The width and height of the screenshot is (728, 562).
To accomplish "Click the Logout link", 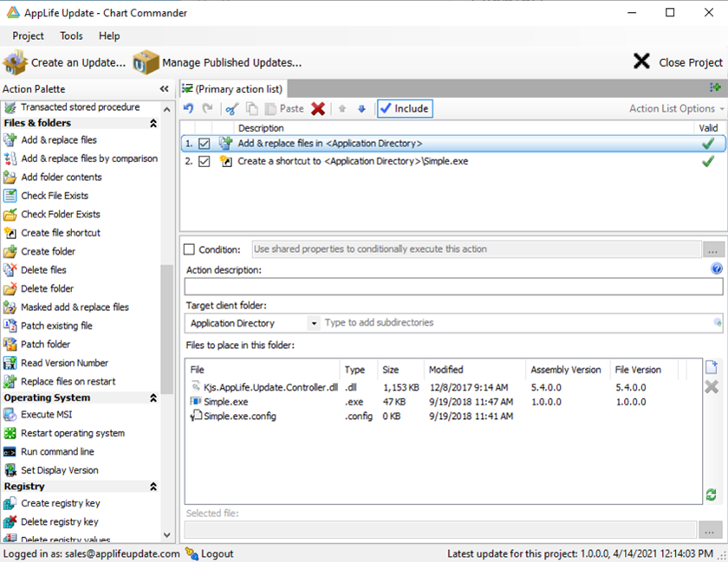I will pos(210,553).
